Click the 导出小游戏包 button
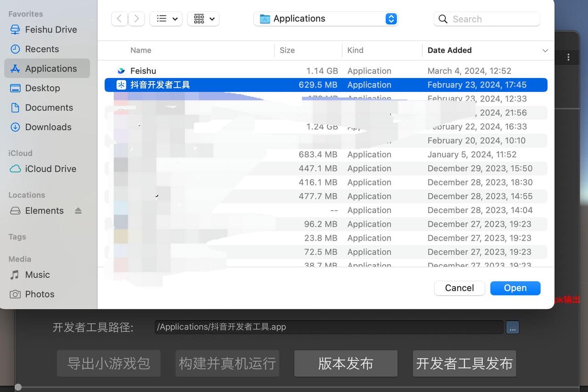The width and height of the screenshot is (588, 392). pyautogui.click(x=109, y=364)
